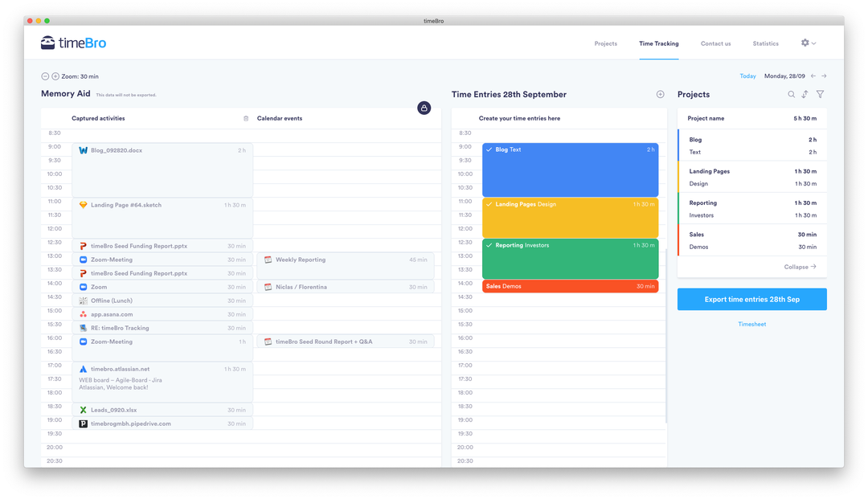Go to the next day arrow
The image size is (868, 499).
click(824, 76)
